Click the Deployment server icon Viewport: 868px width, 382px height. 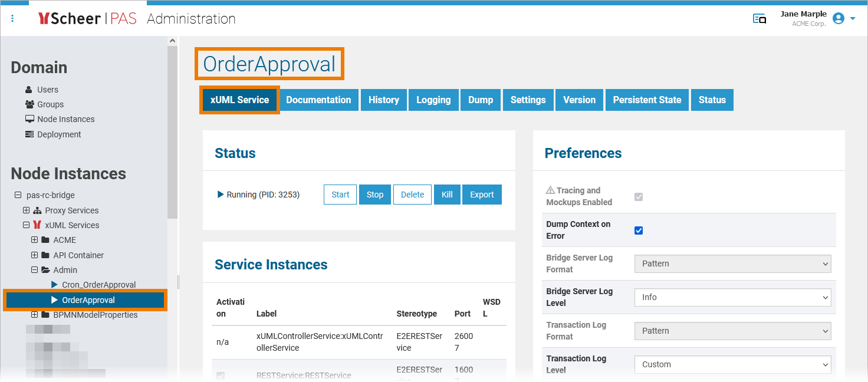tap(29, 134)
